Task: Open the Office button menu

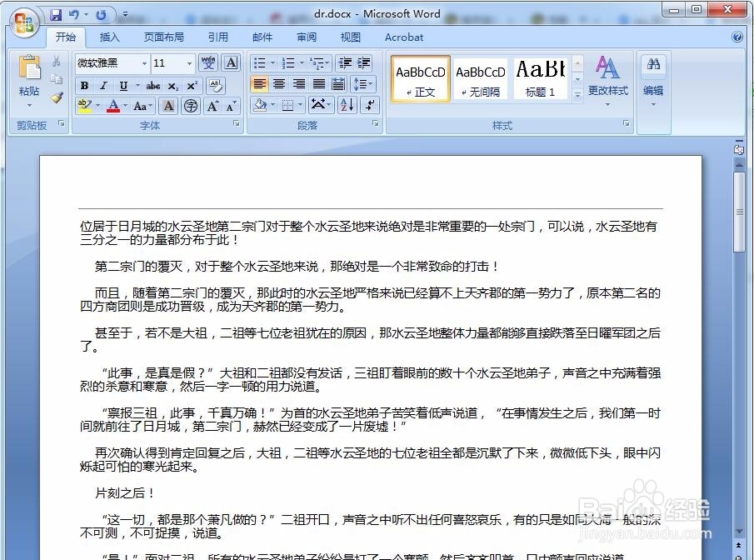Action: tap(24, 22)
